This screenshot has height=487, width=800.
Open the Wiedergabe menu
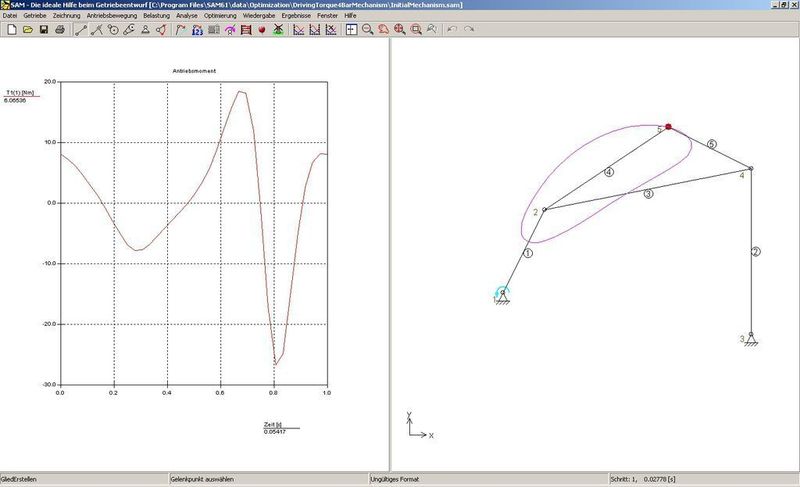[x=259, y=16]
